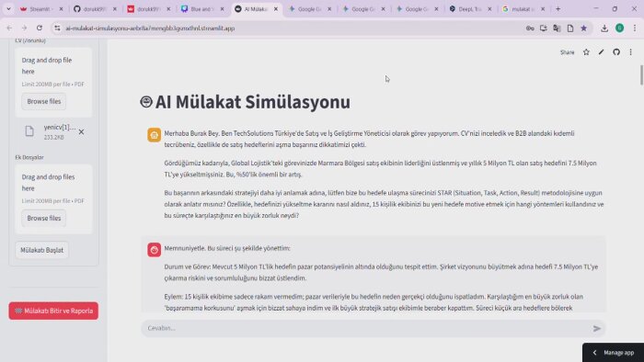Open browser downloads icon
Image resolution: width=644 pixels, height=362 pixels.
pos(604,28)
